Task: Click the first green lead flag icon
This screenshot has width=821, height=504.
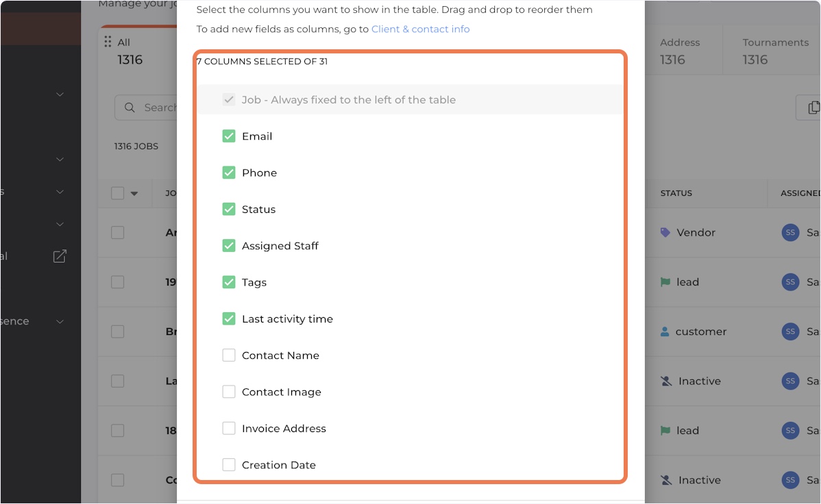Action: click(x=665, y=282)
